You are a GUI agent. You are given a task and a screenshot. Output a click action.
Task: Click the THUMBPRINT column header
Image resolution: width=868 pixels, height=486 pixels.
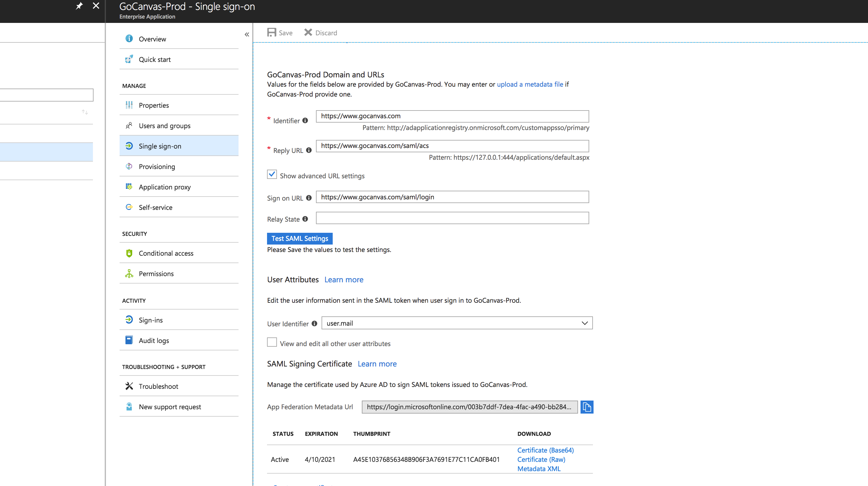coord(372,434)
